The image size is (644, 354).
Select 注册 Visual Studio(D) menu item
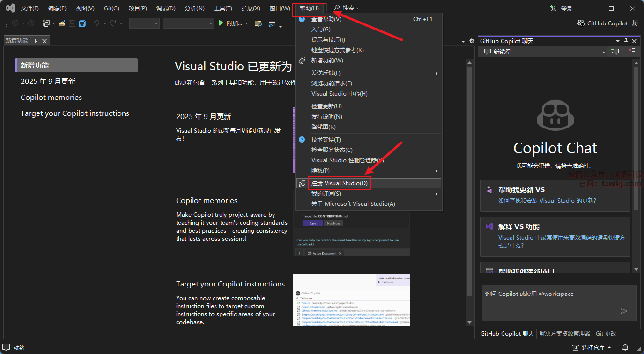(x=340, y=183)
